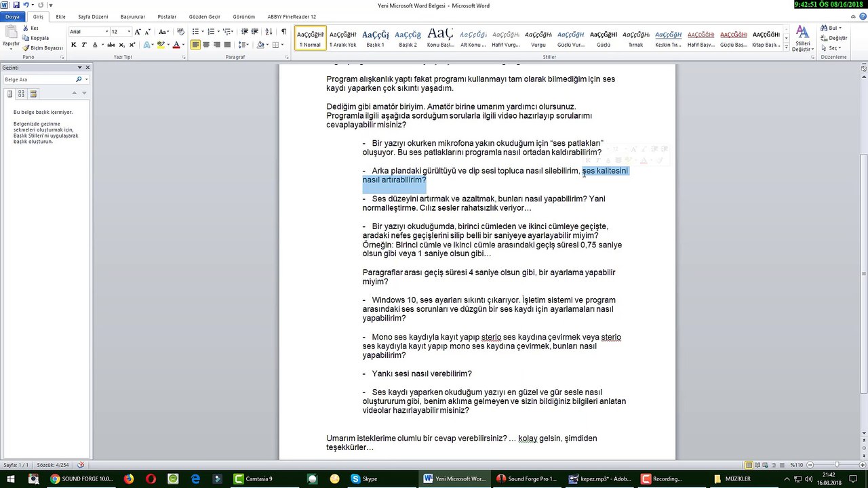Click the shrink font size icon
The image size is (868, 488).
(x=148, y=32)
